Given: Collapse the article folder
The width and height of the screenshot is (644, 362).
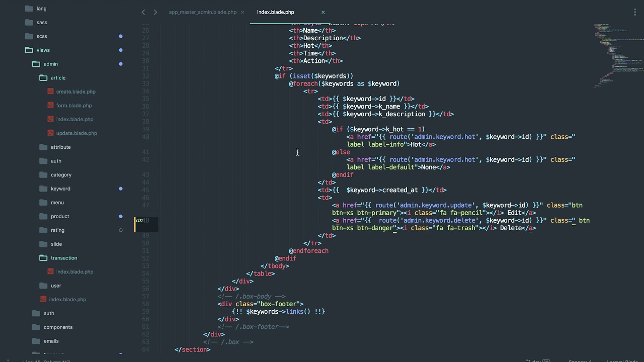Looking at the screenshot, I should pyautogui.click(x=43, y=78).
